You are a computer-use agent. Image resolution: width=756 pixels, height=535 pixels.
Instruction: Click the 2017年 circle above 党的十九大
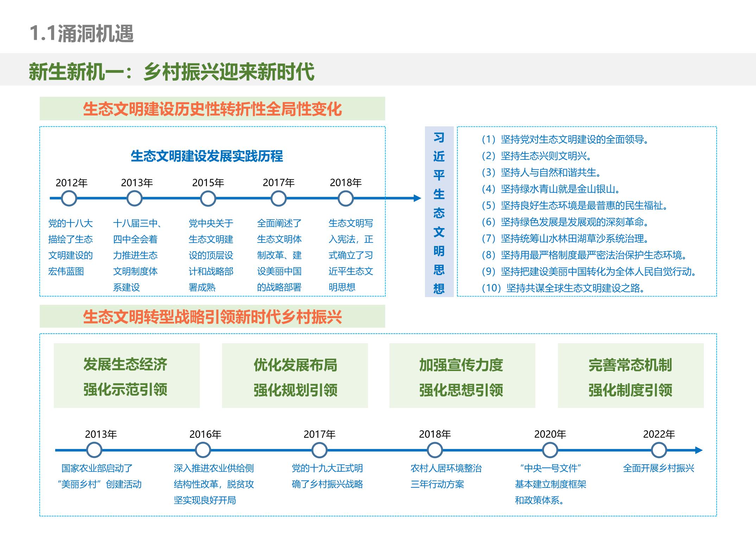[319, 450]
